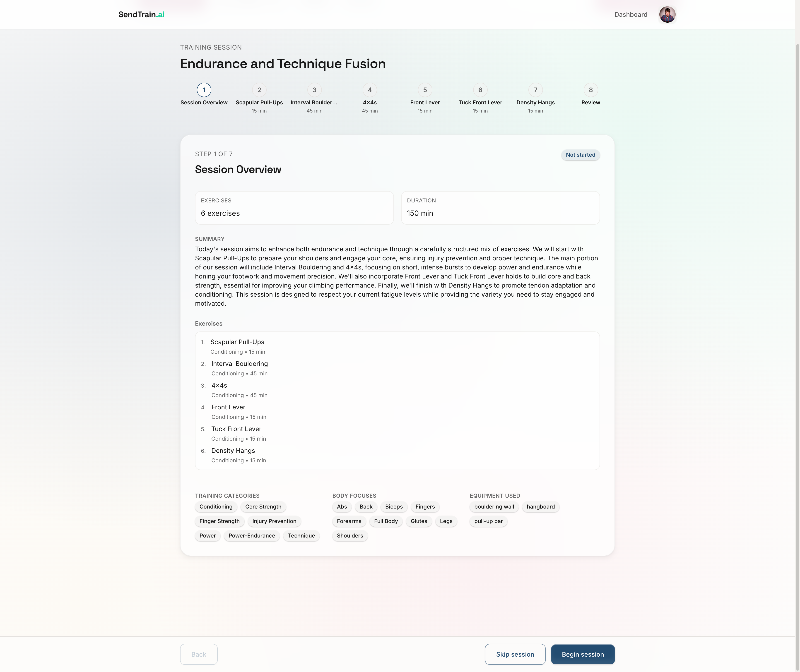Jump to step 2 Scapular Pull-Ups
The width and height of the screenshot is (800, 672).
pos(259,90)
